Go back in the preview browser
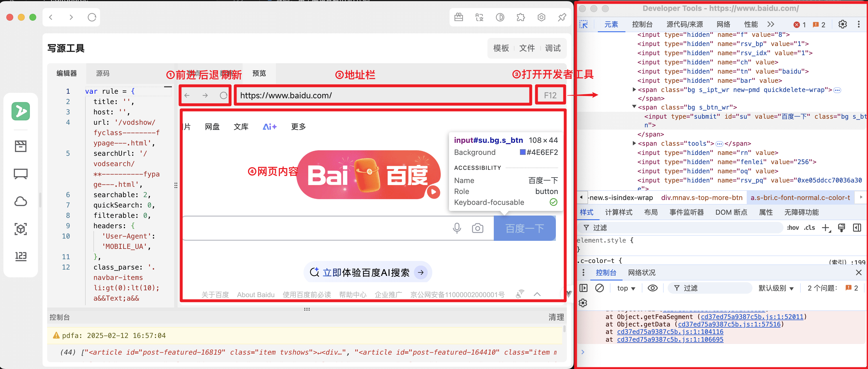868x369 pixels. click(187, 95)
